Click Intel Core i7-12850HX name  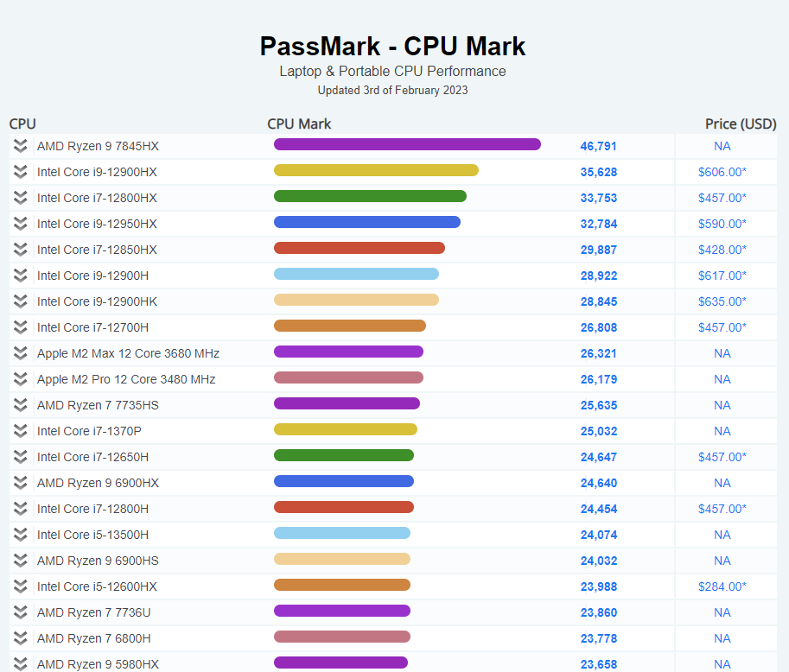[x=97, y=250]
